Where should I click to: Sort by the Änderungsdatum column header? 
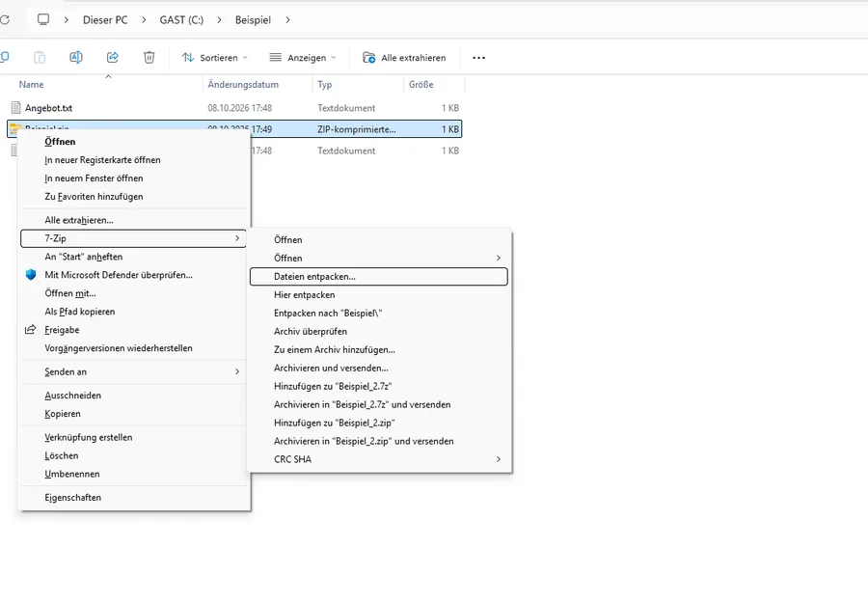click(x=243, y=84)
